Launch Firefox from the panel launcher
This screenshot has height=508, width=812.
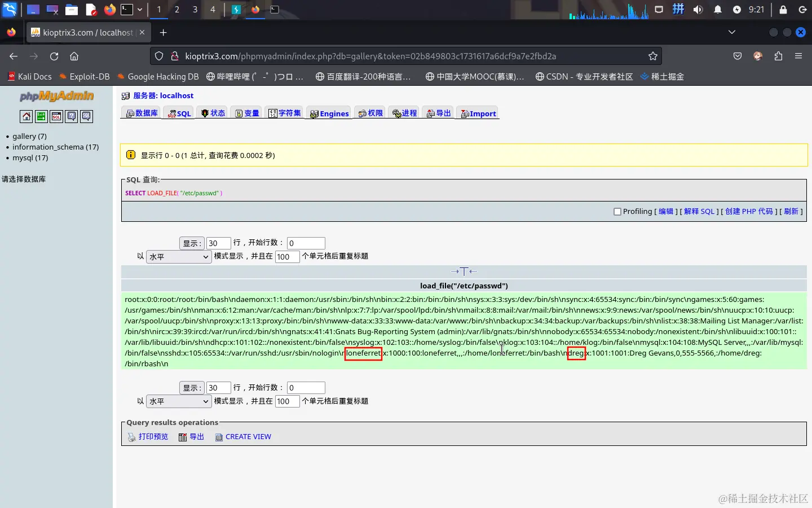110,10
